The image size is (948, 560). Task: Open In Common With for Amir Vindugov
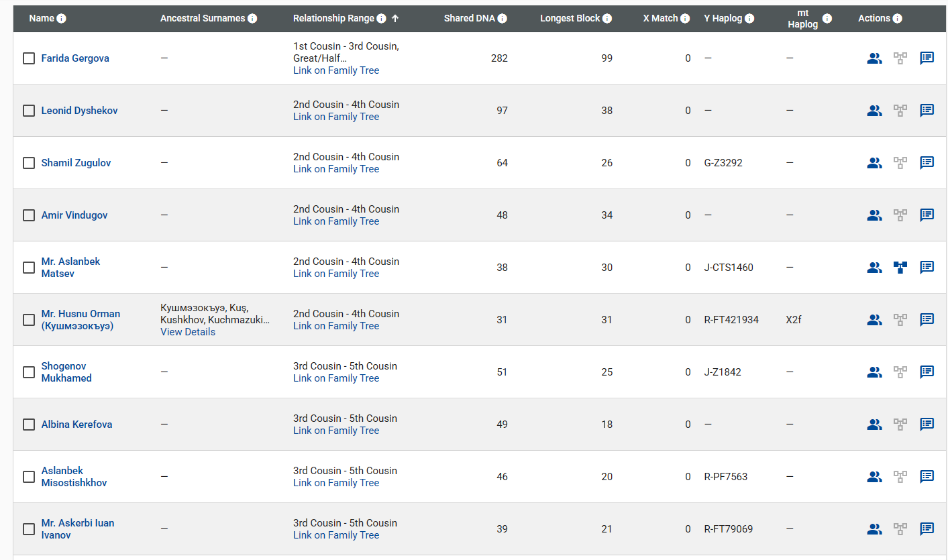[874, 215]
